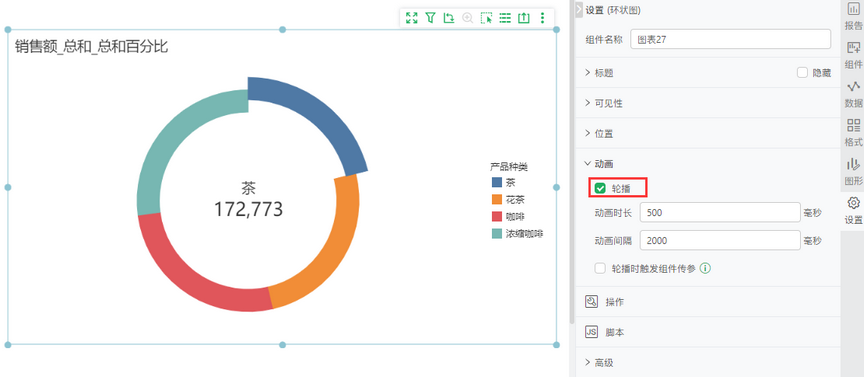Open the filter funnel icon above chart
The width and height of the screenshot is (864, 377).
(430, 18)
